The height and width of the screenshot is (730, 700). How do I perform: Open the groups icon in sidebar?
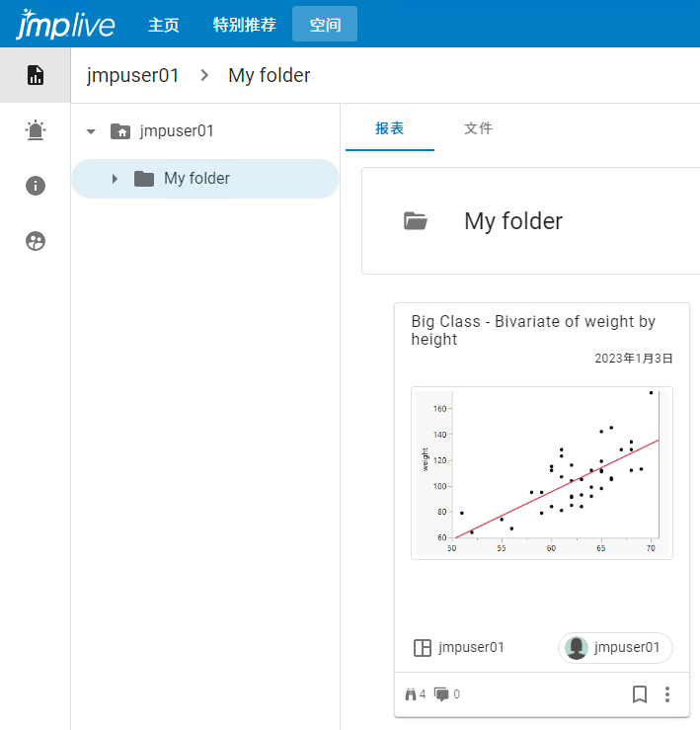36,241
